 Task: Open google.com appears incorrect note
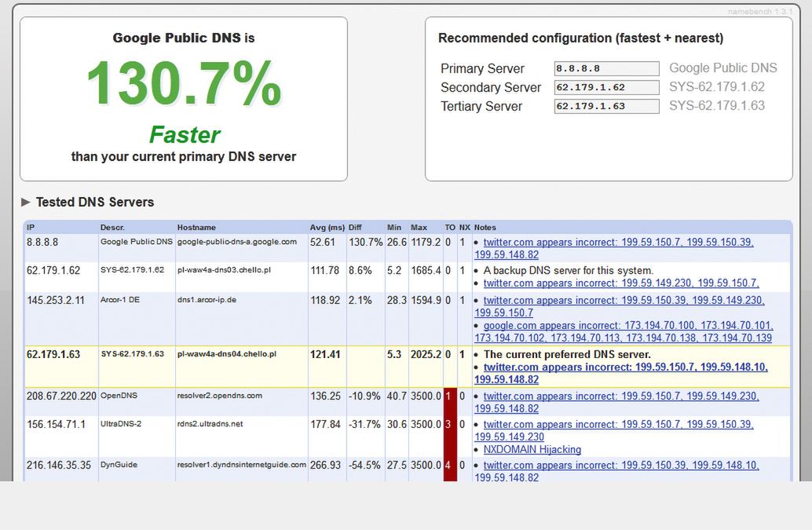(624, 332)
